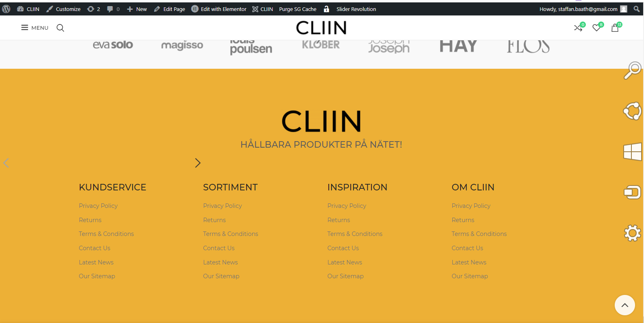The image size is (644, 323).
Task: Open Terms & Conditions under KUNDSERVICE
Action: (106, 234)
